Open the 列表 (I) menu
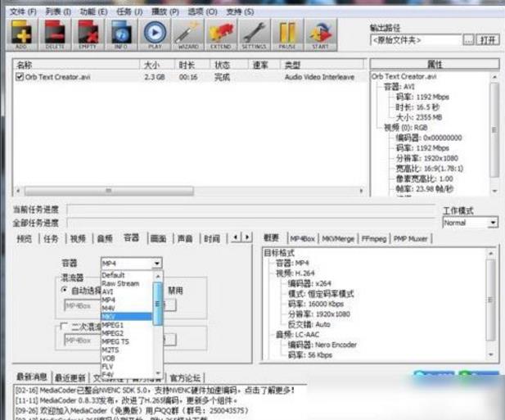 [x=58, y=12]
